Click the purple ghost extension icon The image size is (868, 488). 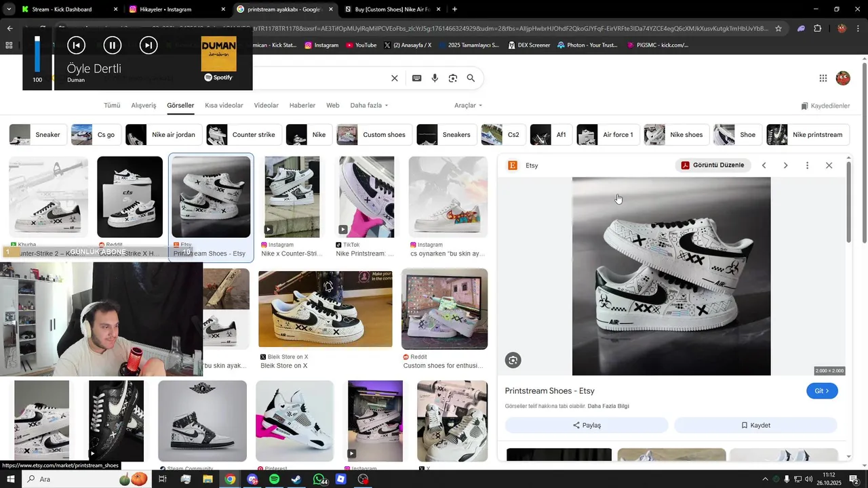tap(801, 28)
